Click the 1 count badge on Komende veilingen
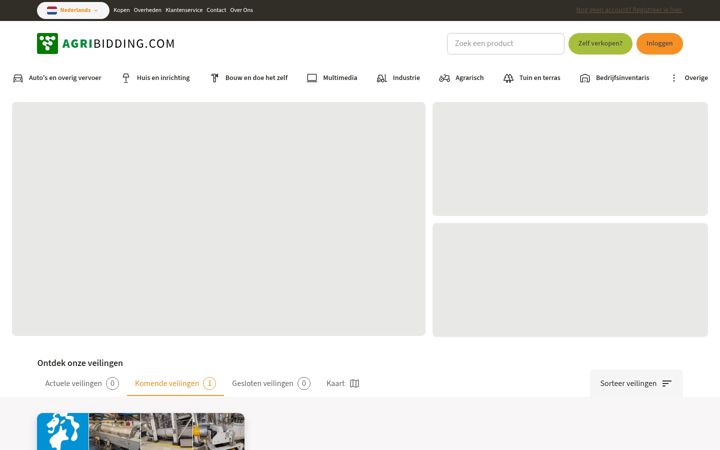The image size is (720, 450). [x=209, y=383]
